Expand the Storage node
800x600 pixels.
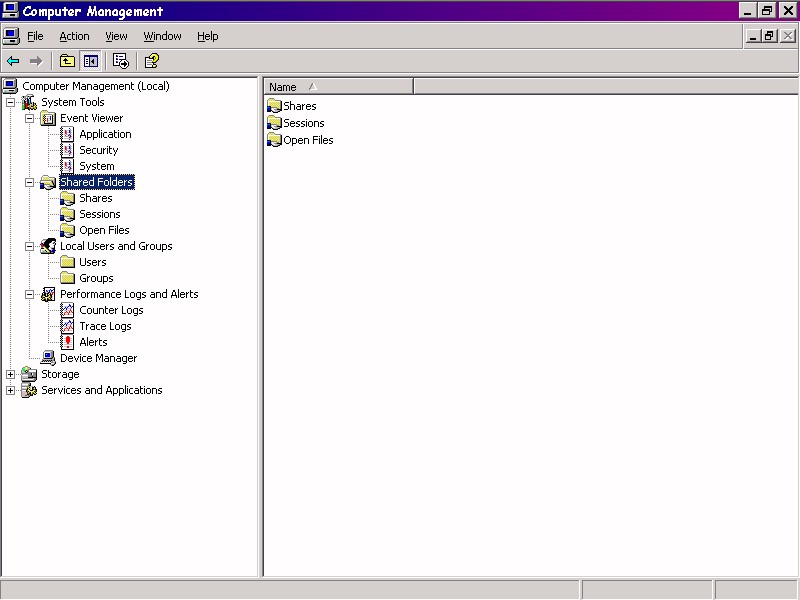[10, 374]
